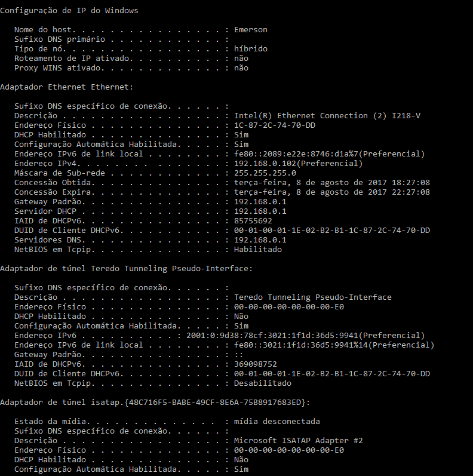Click the isatap adapter heading line
This screenshot has height=476, width=473.
point(155,402)
